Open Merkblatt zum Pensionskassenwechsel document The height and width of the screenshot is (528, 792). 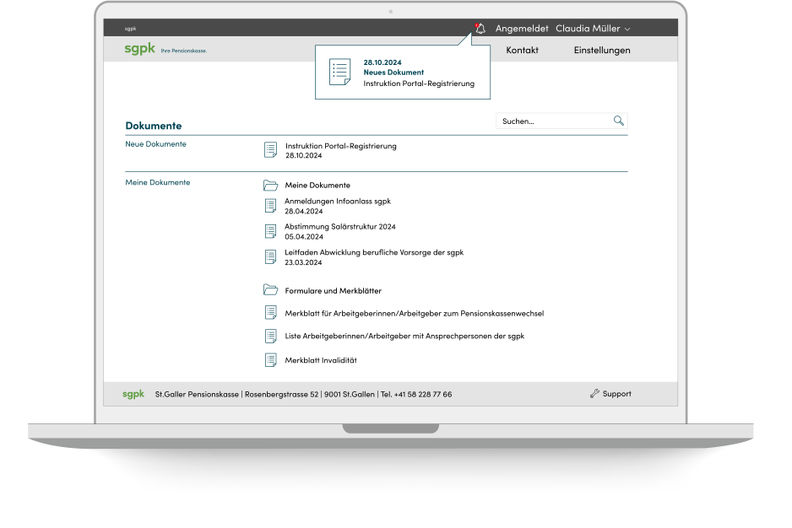[x=414, y=313]
